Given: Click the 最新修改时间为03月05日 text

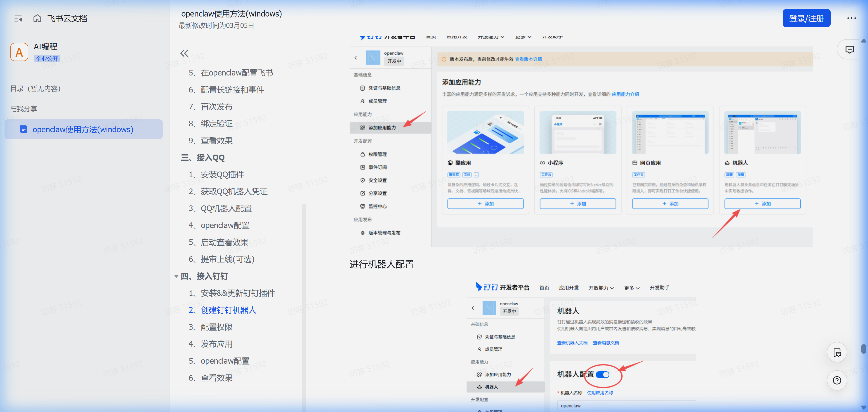Looking at the screenshot, I should pyautogui.click(x=216, y=26).
